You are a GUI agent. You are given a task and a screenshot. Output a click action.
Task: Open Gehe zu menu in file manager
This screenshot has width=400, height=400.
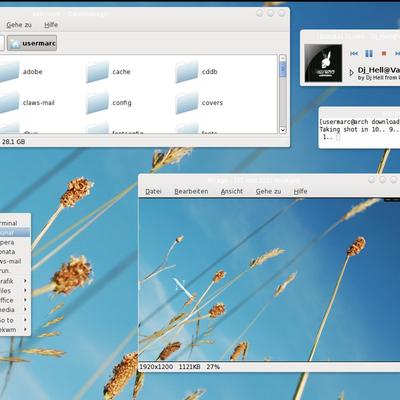coord(19,25)
